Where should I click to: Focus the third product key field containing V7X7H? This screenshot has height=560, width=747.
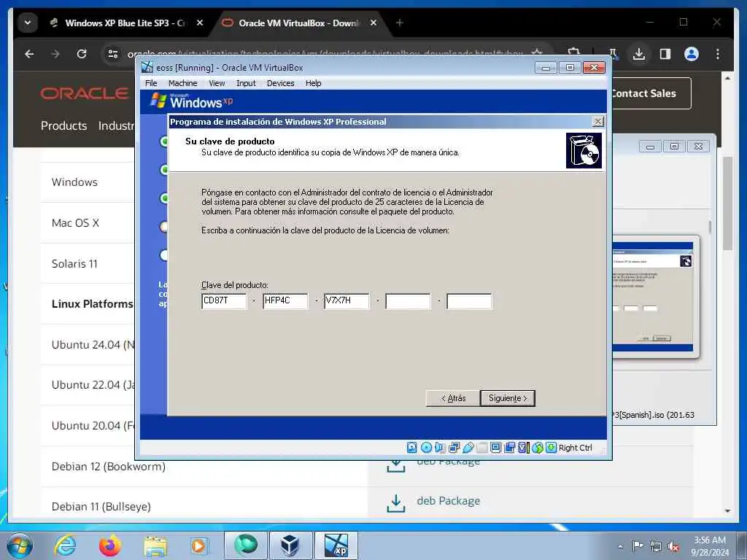347,301
